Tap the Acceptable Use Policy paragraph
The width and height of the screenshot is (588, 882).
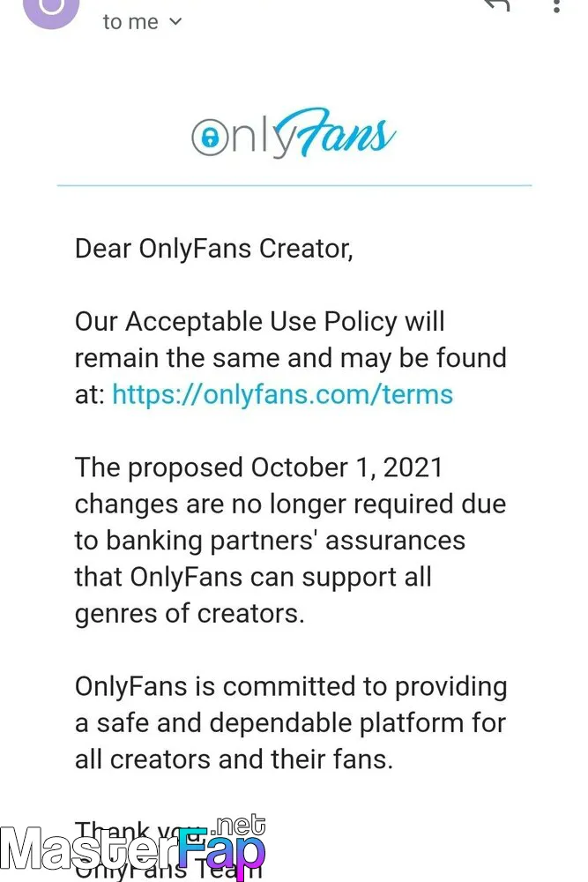click(291, 358)
